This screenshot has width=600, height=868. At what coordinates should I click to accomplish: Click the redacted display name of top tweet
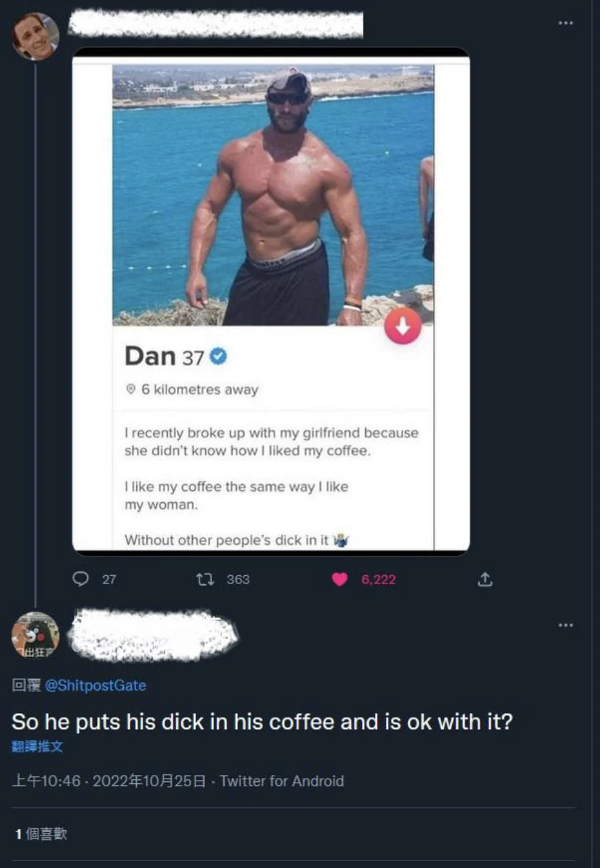click(216, 23)
